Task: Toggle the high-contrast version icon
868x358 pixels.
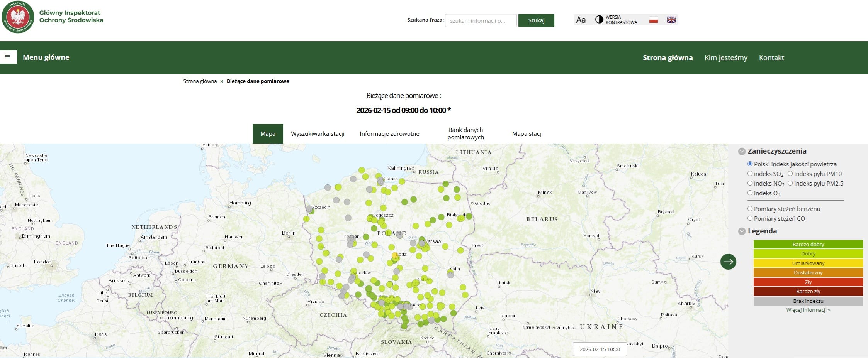Action: [599, 20]
